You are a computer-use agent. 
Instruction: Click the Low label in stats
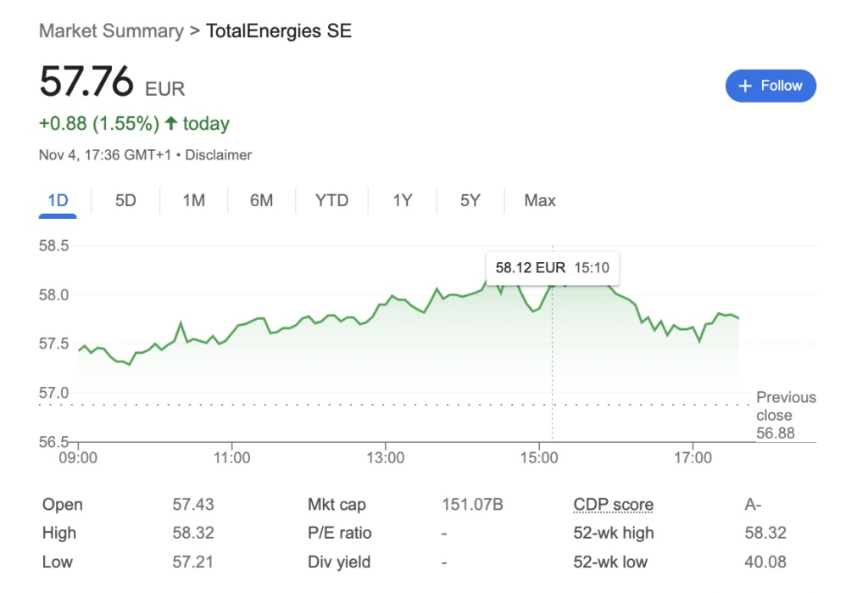coord(57,562)
